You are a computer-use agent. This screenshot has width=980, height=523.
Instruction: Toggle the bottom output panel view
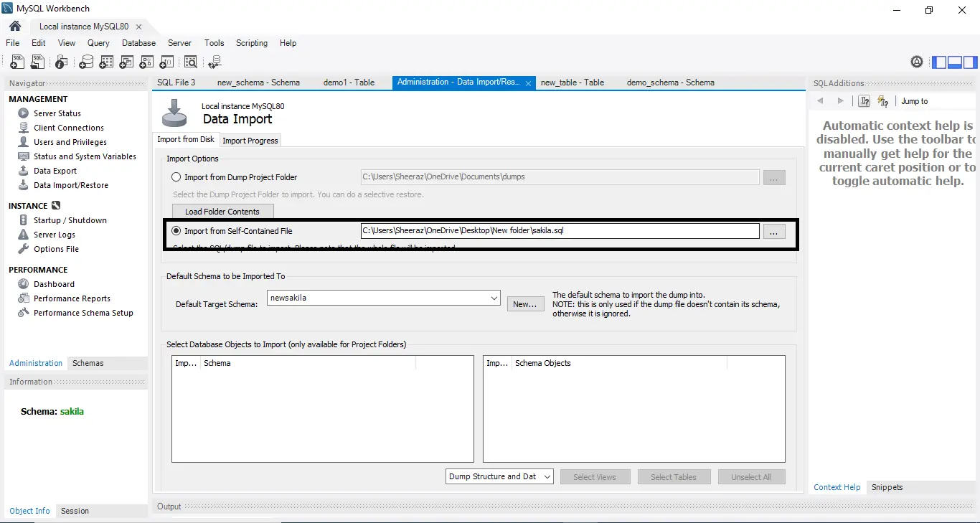(955, 62)
